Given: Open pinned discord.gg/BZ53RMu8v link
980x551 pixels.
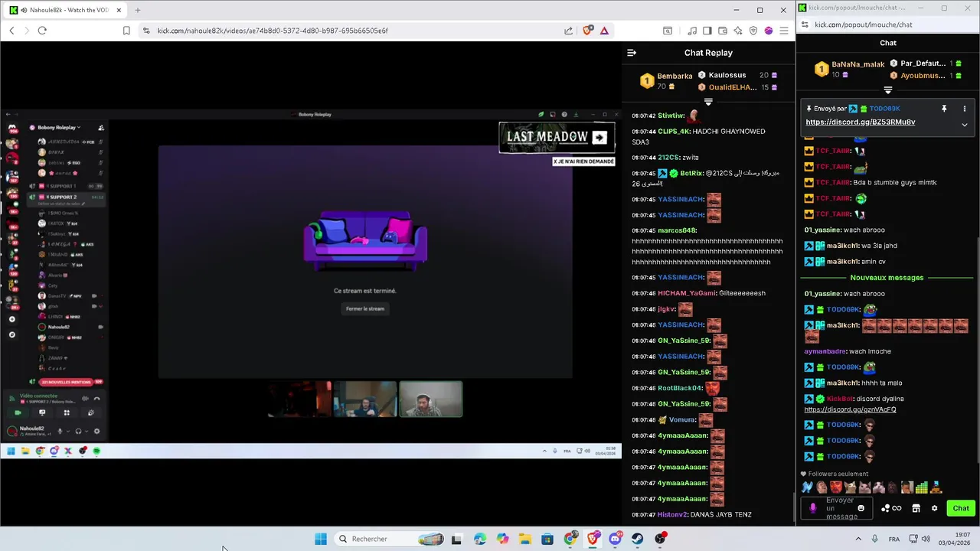Looking at the screenshot, I should point(860,122).
